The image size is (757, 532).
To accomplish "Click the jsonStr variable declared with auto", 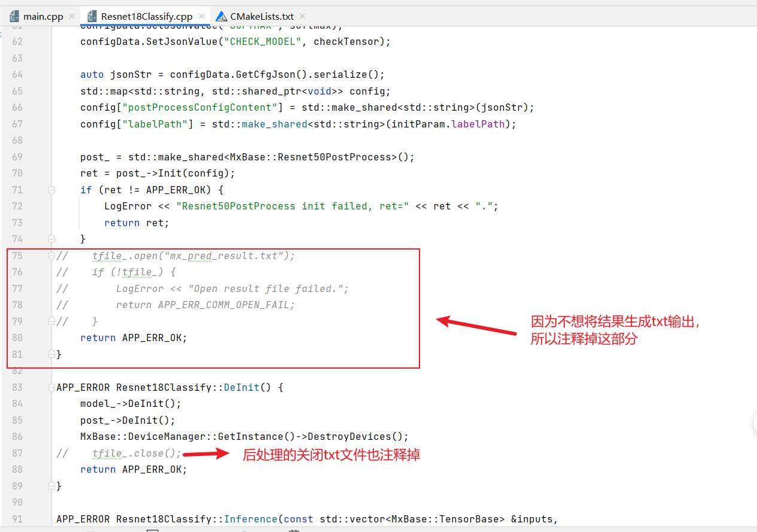I will (131, 75).
